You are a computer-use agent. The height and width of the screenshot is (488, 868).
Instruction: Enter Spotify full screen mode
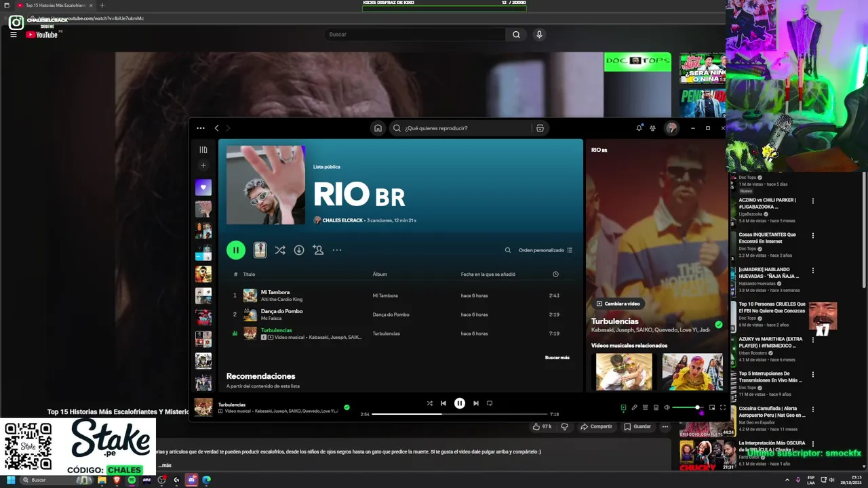(723, 407)
